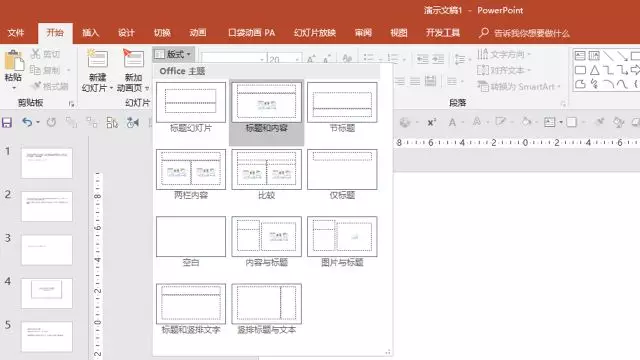Choose the Content with Caption (内容与标题) layout

pos(267,242)
